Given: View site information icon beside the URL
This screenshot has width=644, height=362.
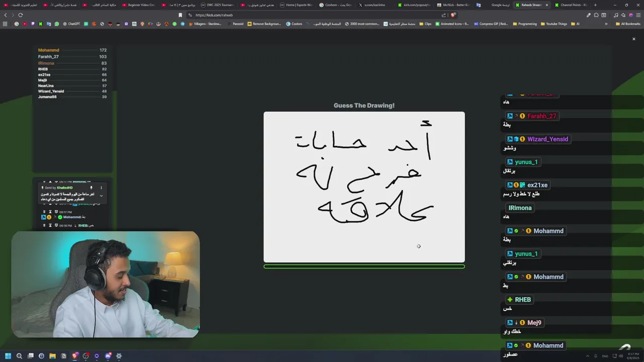Looking at the screenshot, I should [x=190, y=15].
